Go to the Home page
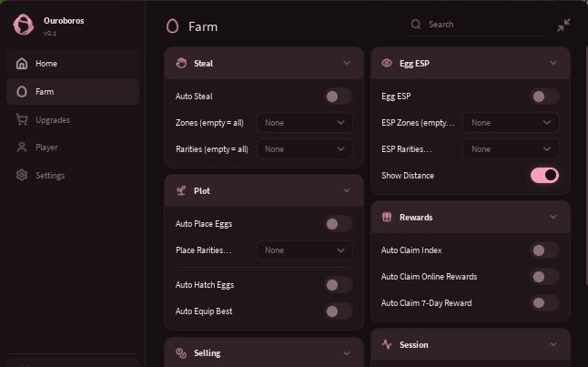The image size is (588, 367). point(73,64)
